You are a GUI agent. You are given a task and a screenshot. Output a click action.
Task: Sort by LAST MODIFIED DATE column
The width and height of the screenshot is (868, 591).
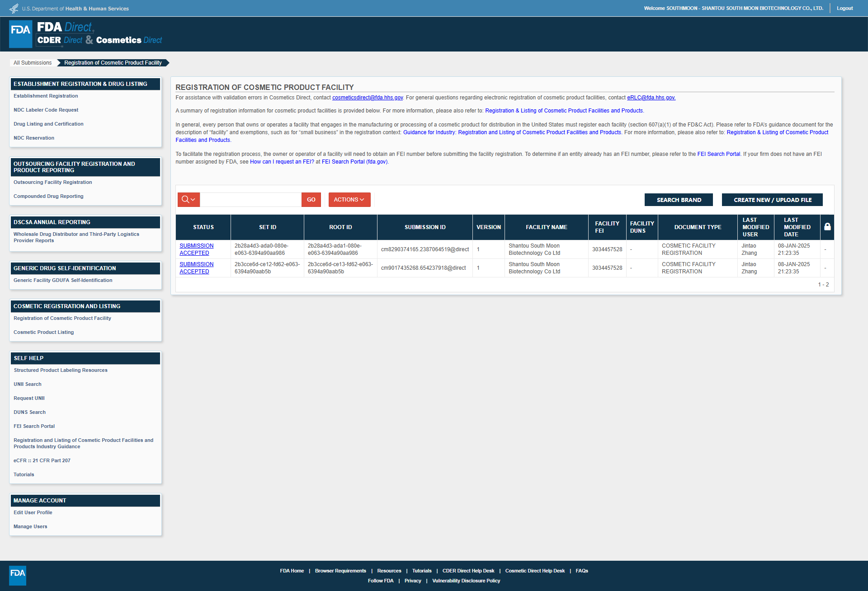pos(797,227)
